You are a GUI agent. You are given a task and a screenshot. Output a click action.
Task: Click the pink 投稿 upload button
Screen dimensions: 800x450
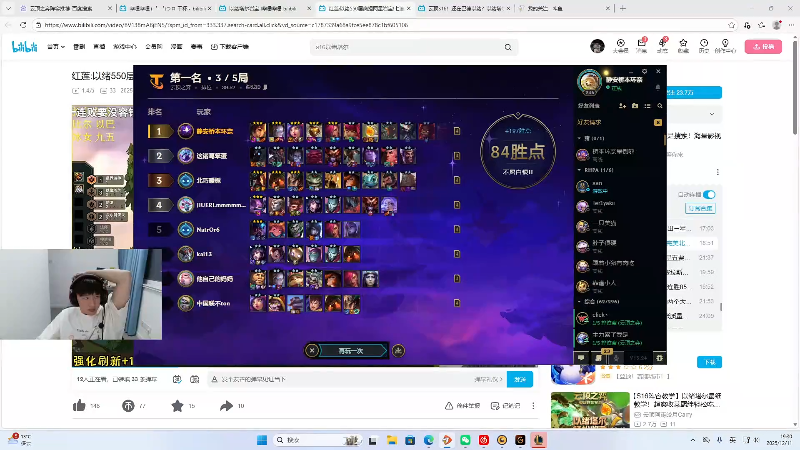pos(763,46)
